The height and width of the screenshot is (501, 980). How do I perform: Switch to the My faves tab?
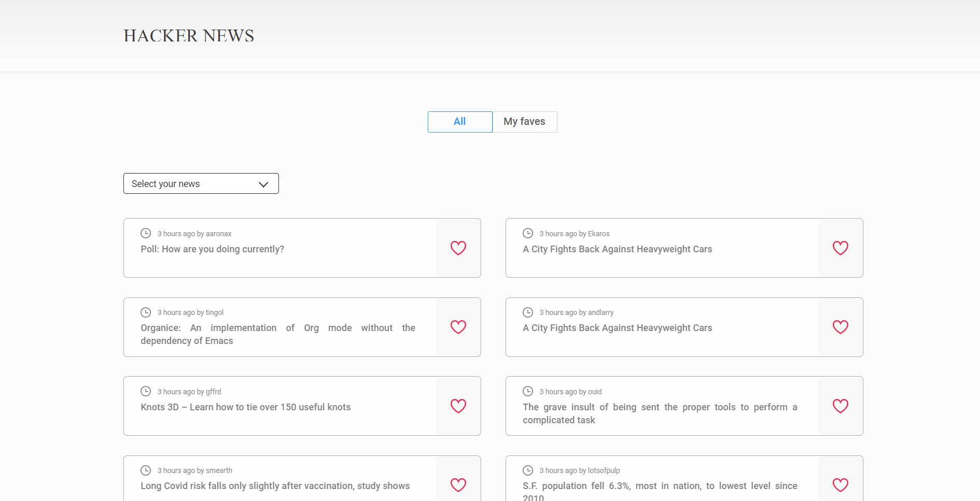(x=525, y=122)
